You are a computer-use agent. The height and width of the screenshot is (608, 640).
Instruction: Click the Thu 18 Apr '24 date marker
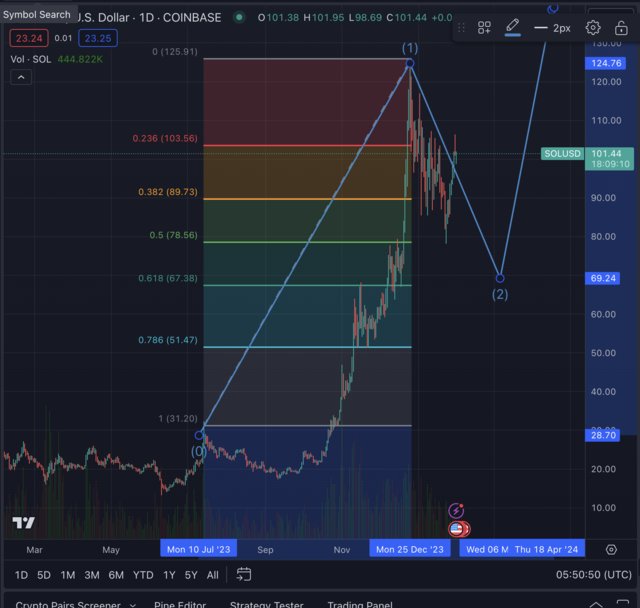click(x=546, y=549)
